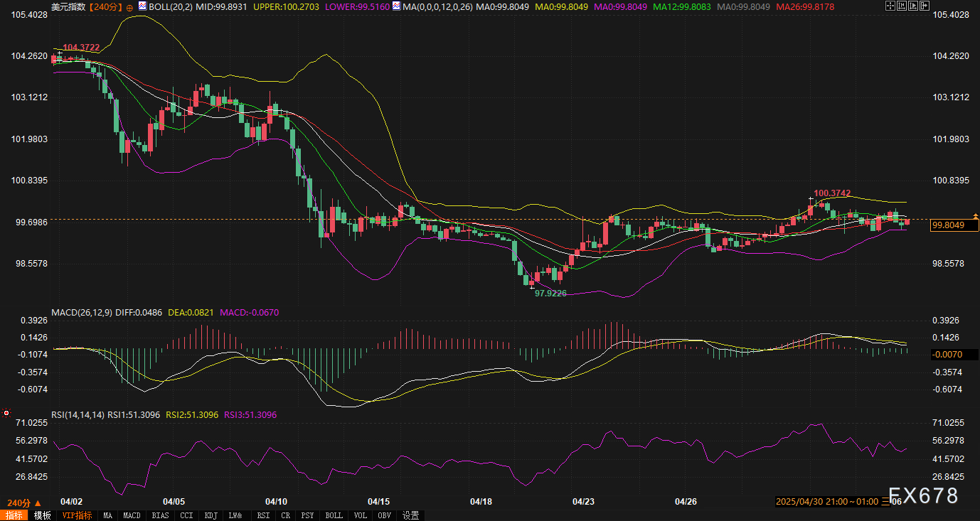Click the red RSI panel marker icon
This screenshot has height=521, width=980.
6,412
